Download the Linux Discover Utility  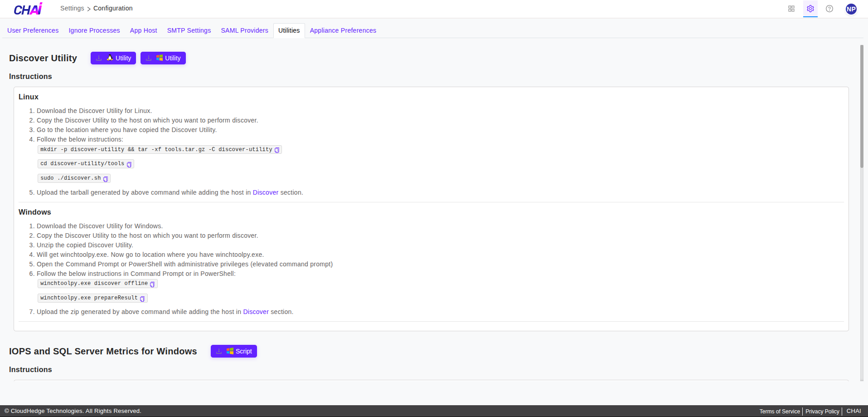113,58
